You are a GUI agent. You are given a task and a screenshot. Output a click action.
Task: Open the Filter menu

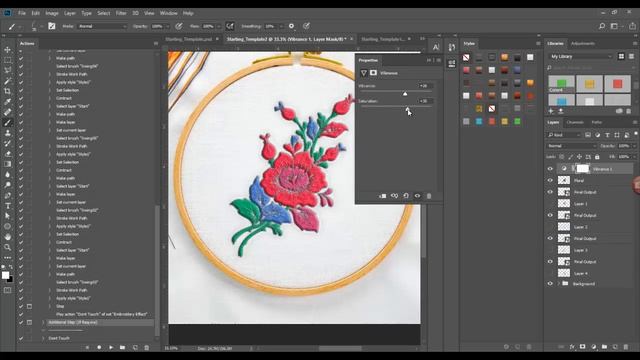click(x=121, y=13)
